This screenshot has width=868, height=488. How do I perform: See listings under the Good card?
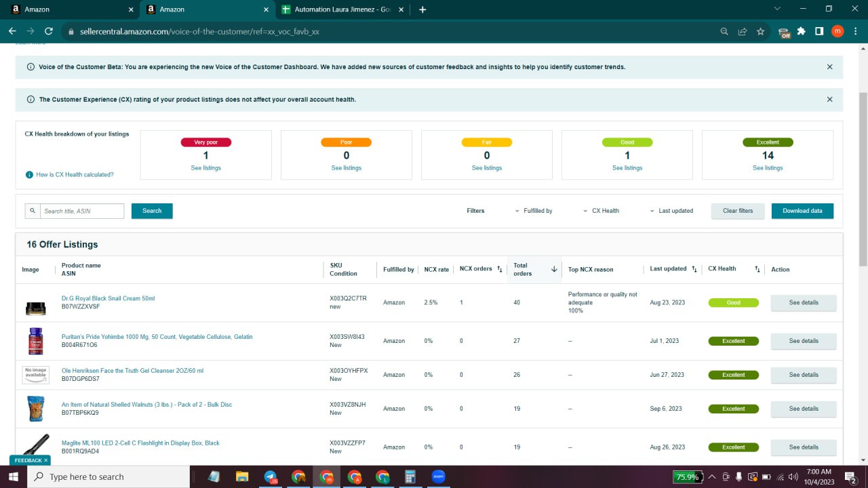(x=627, y=168)
